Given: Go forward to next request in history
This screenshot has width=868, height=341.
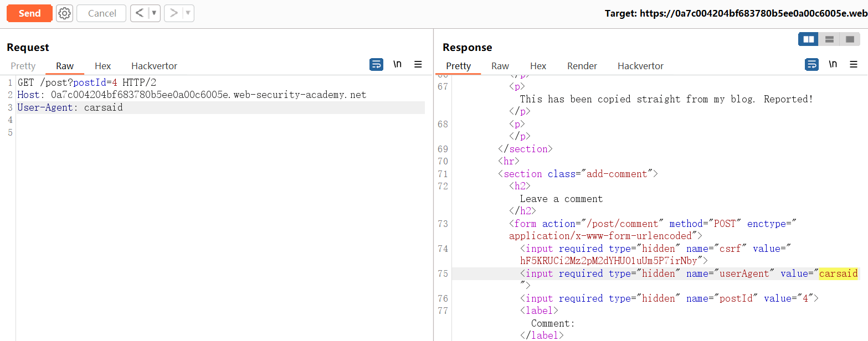Looking at the screenshot, I should (173, 13).
